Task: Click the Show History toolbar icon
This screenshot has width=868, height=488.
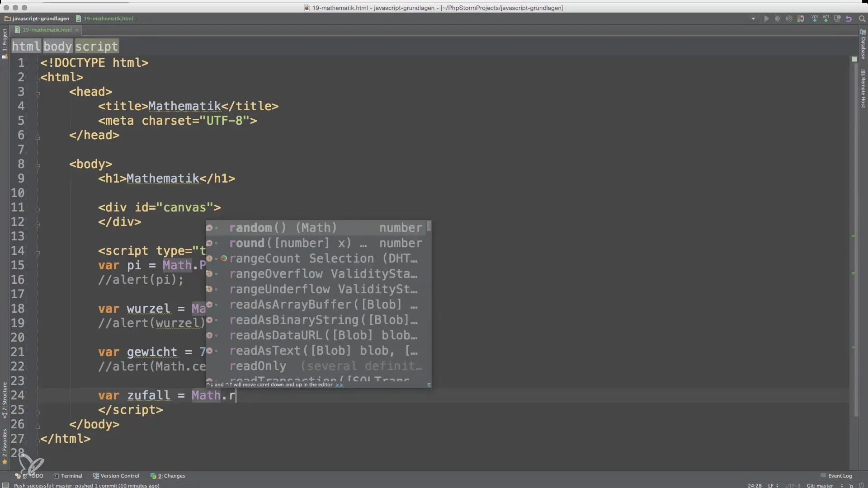Action: (837, 19)
